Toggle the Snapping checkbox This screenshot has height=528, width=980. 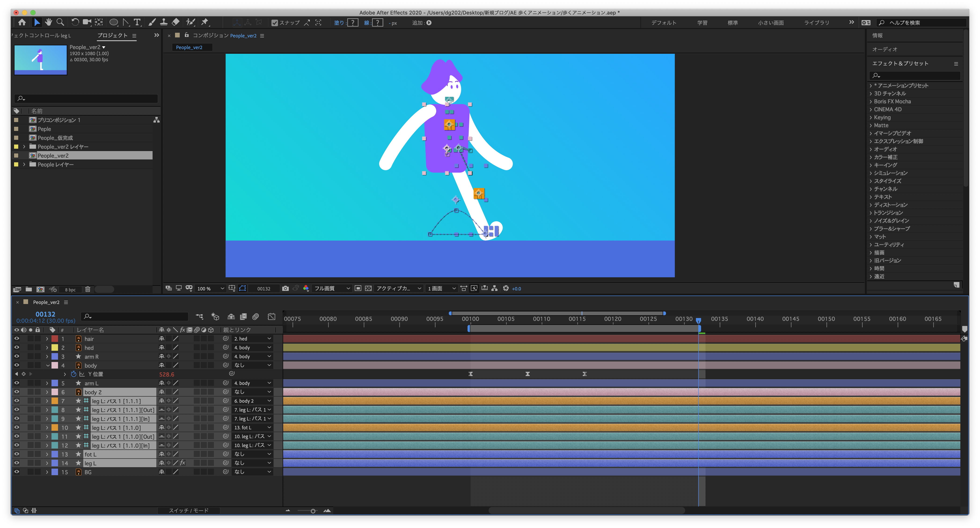[275, 23]
